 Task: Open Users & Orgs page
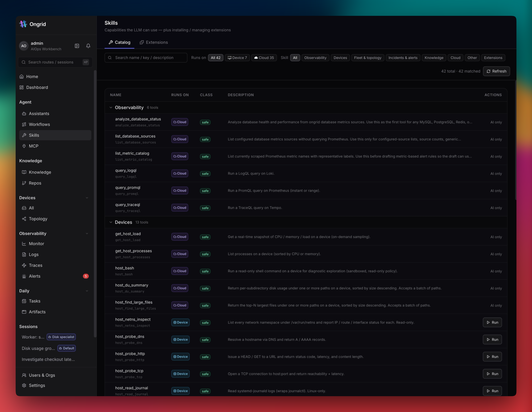click(55, 375)
